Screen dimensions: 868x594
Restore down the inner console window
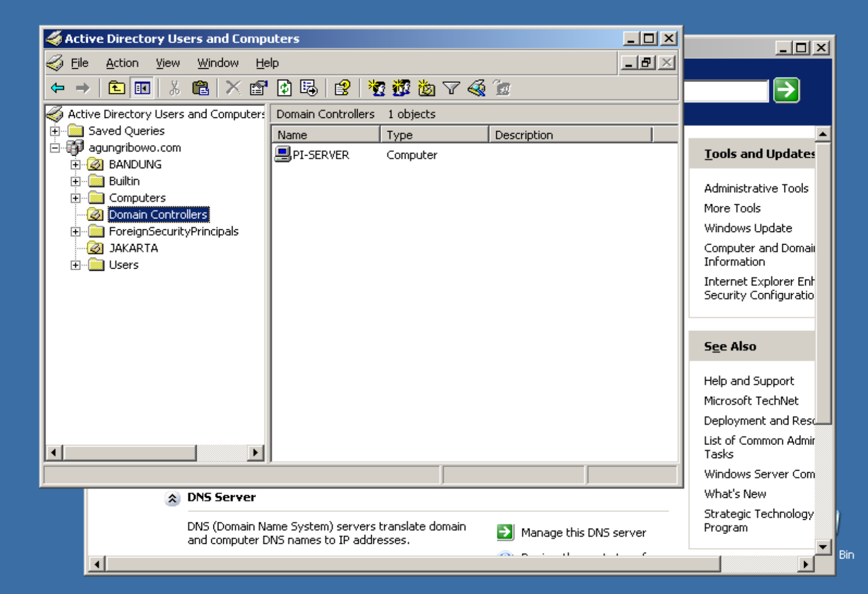(647, 63)
